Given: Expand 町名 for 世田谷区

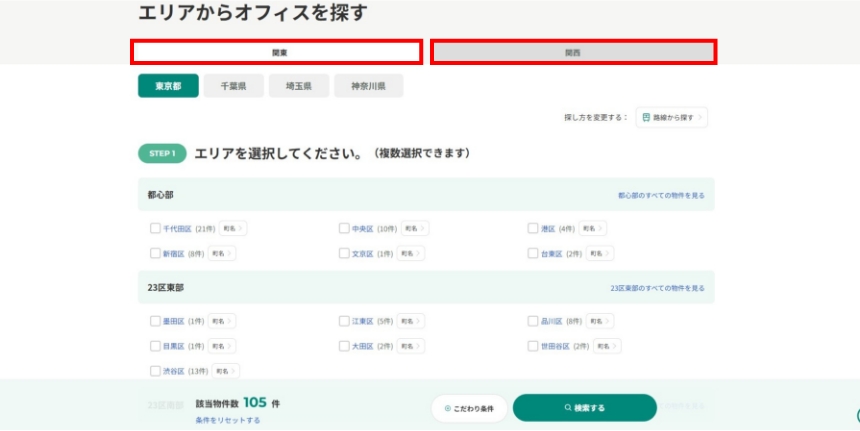Looking at the screenshot, I should coord(607,346).
